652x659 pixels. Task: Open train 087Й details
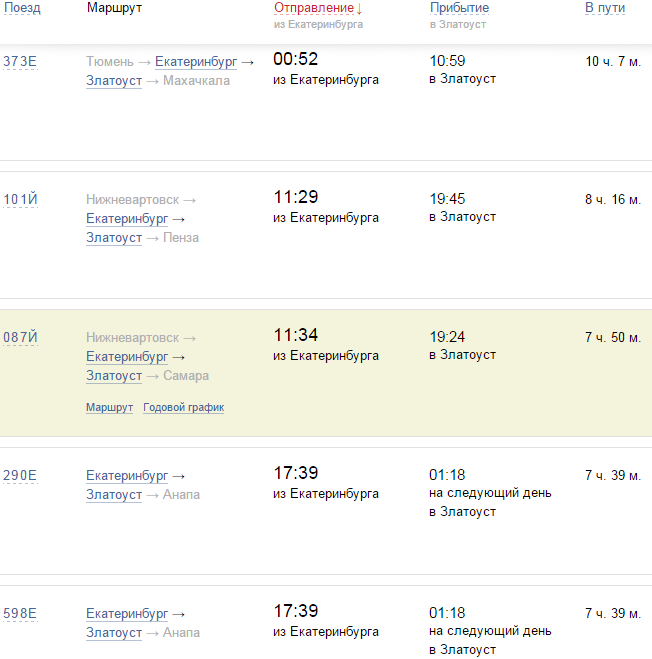pos(20,337)
